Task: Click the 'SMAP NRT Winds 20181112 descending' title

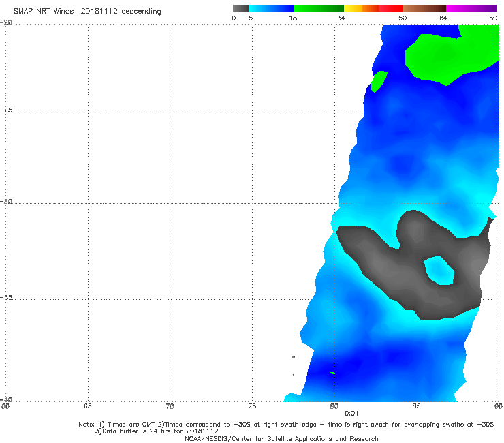Action: click(x=87, y=11)
